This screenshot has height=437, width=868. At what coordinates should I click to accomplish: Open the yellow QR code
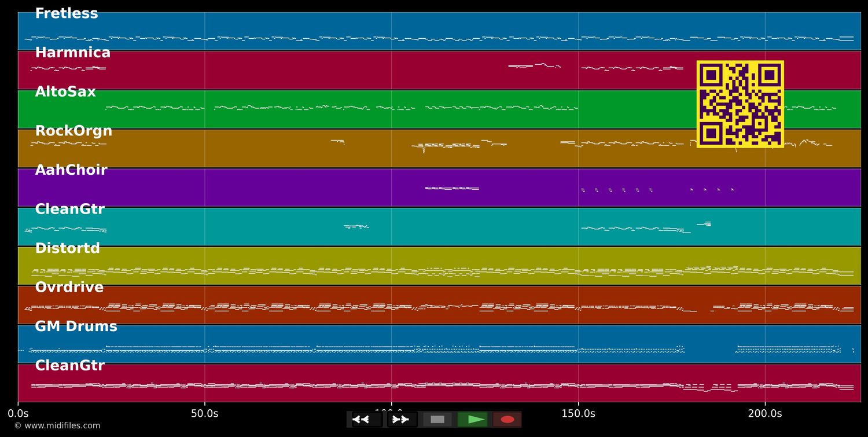tap(740, 104)
